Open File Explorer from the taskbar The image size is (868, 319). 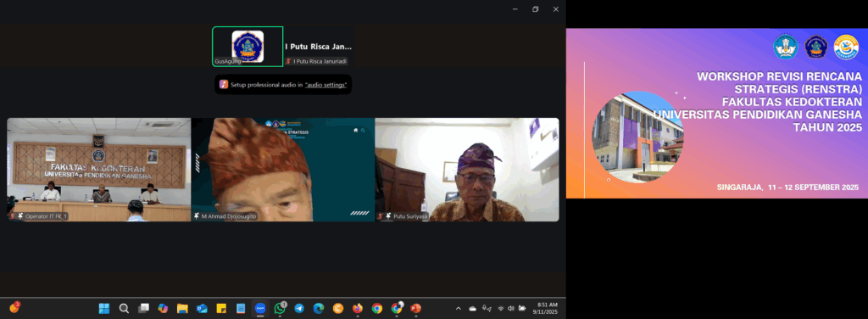click(x=183, y=309)
